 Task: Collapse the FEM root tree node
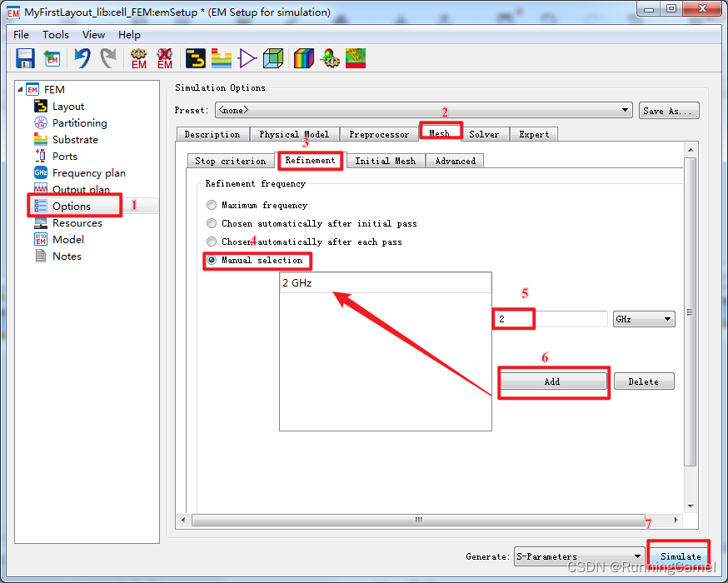[x=20, y=89]
